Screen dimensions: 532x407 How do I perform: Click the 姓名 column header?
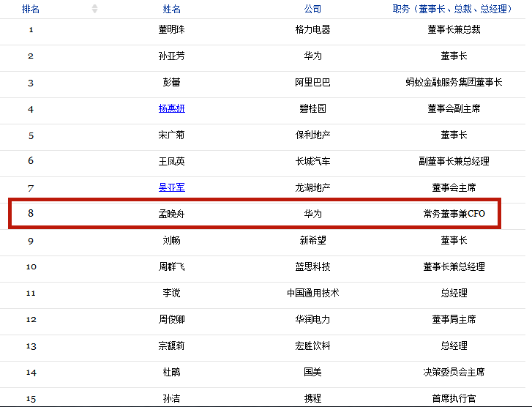tap(171, 10)
